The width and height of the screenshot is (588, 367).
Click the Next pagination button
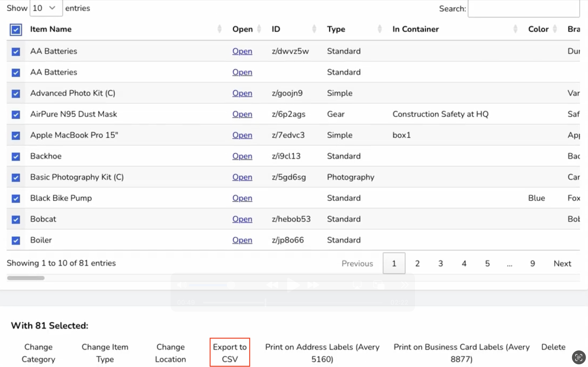(562, 264)
